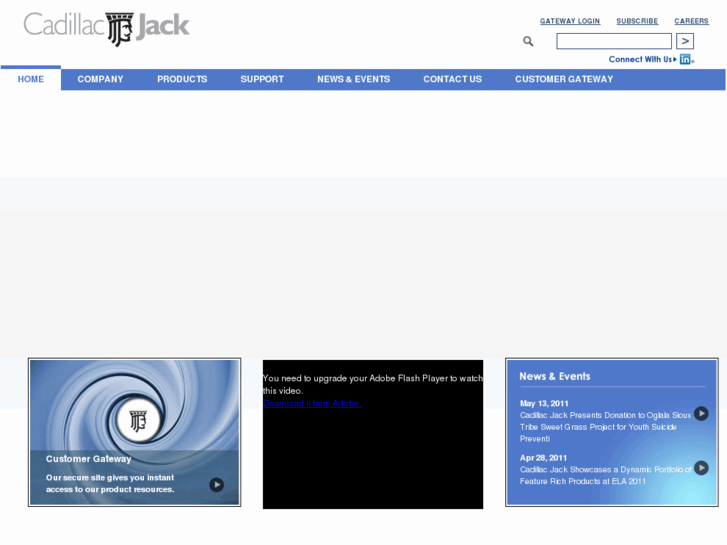Open the Company menu

pyautogui.click(x=100, y=79)
